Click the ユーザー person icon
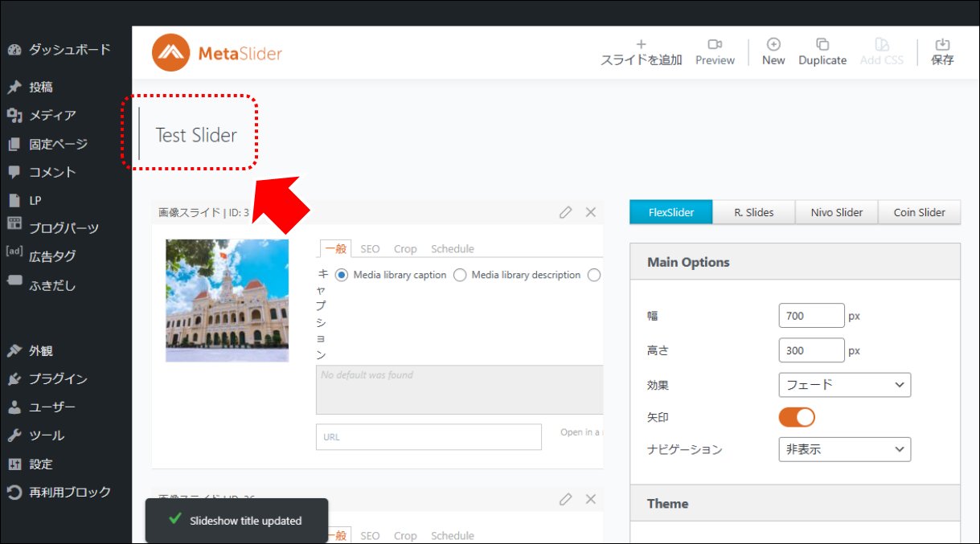The width and height of the screenshot is (980, 544). 14,407
